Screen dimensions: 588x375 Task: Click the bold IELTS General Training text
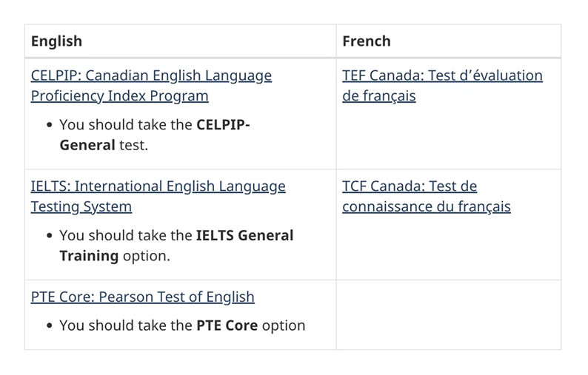[244, 236]
